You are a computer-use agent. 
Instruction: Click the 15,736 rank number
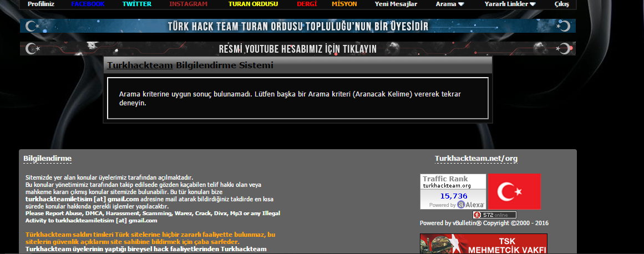(453, 196)
